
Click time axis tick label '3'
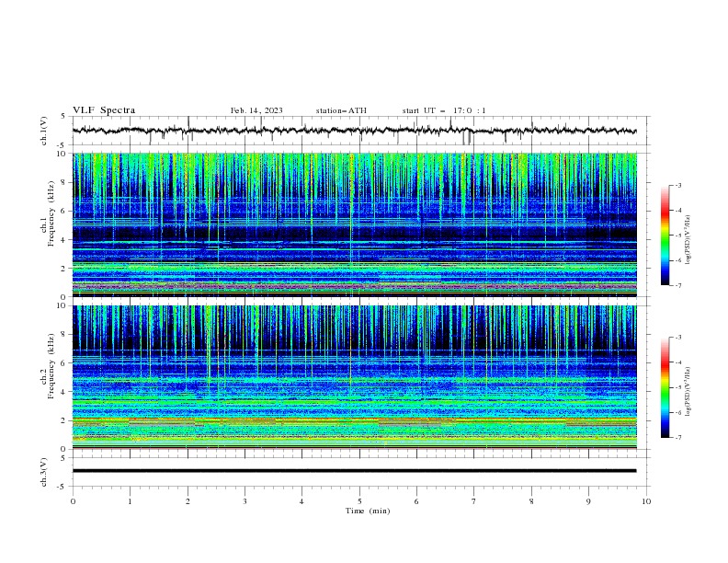tap(245, 501)
